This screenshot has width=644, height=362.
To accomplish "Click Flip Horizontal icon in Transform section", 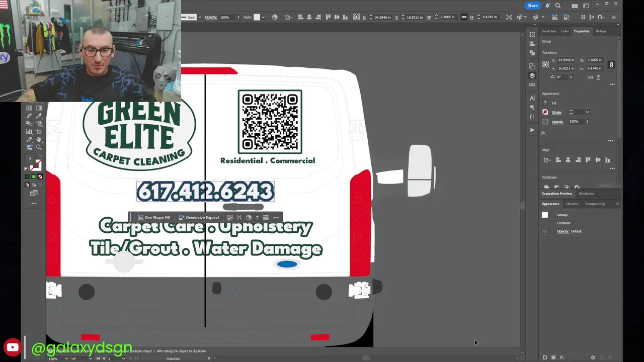I will [590, 77].
